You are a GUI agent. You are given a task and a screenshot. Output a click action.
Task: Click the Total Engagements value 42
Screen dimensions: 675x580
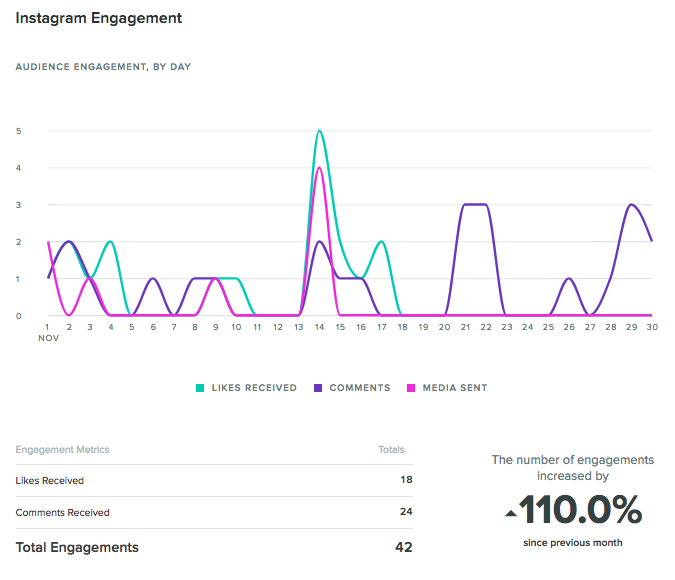pyautogui.click(x=404, y=547)
